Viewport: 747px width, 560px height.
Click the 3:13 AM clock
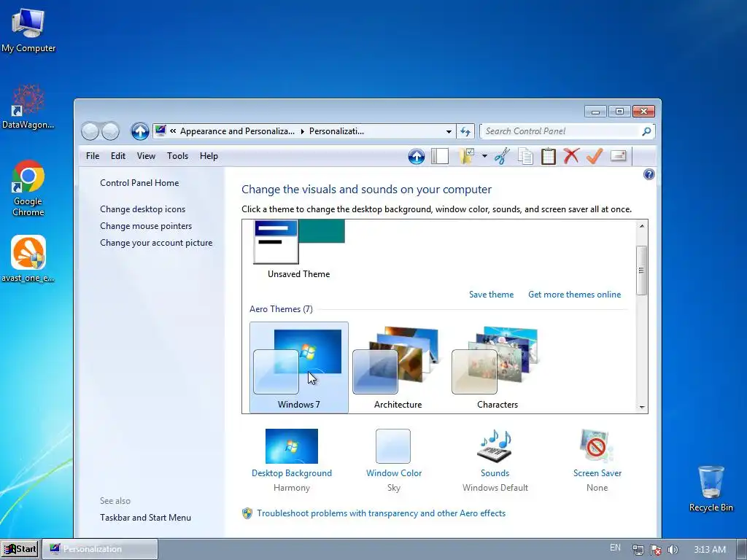coord(709,550)
